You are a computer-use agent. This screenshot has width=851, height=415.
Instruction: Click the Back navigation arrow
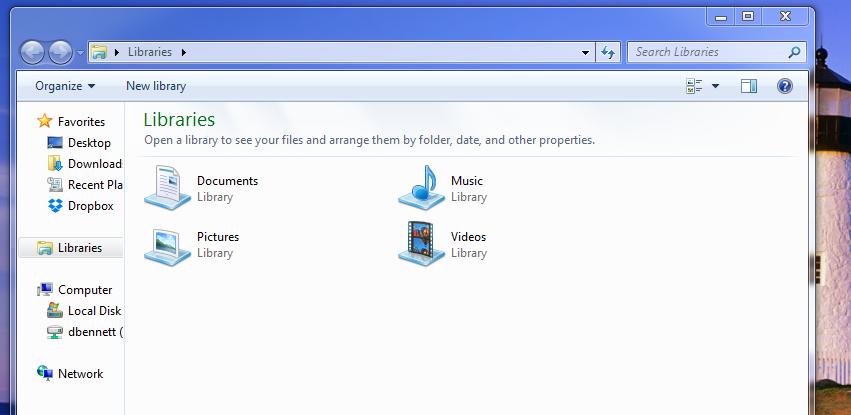pyautogui.click(x=33, y=52)
